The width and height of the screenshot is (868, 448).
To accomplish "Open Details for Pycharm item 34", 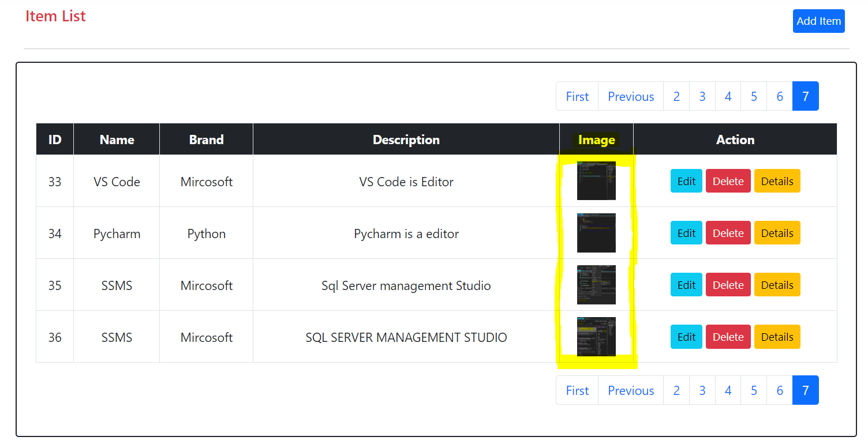I will click(777, 233).
